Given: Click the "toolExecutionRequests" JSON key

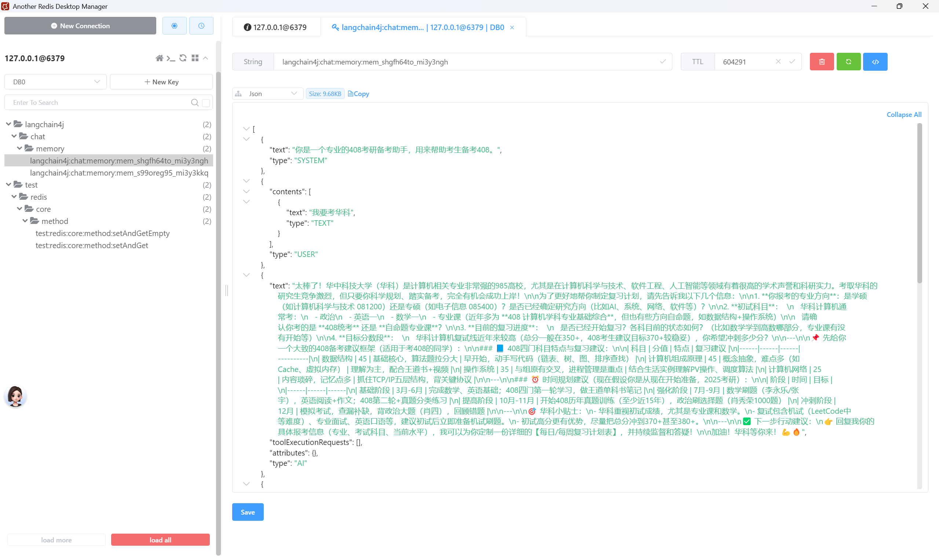Looking at the screenshot, I should pos(311,442).
